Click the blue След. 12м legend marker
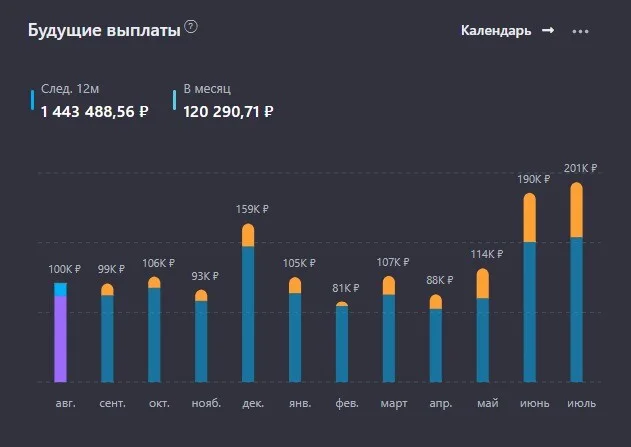 click(33, 100)
